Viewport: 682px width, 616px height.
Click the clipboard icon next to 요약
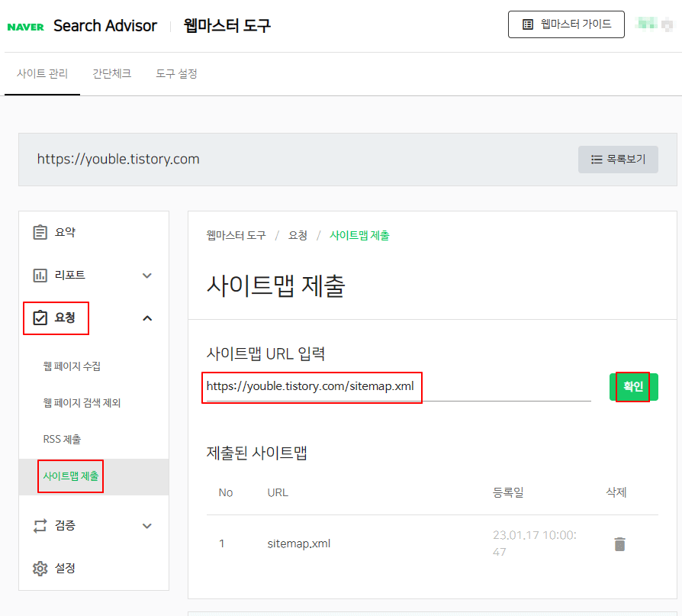[42, 232]
